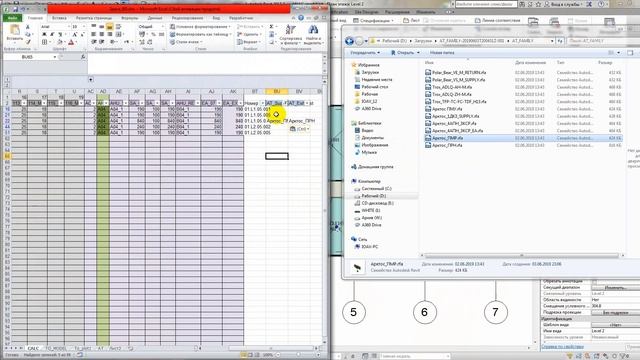The image size is (640, 360).
Task: Switch to the Данные ribbon tab
Action: point(155,18)
